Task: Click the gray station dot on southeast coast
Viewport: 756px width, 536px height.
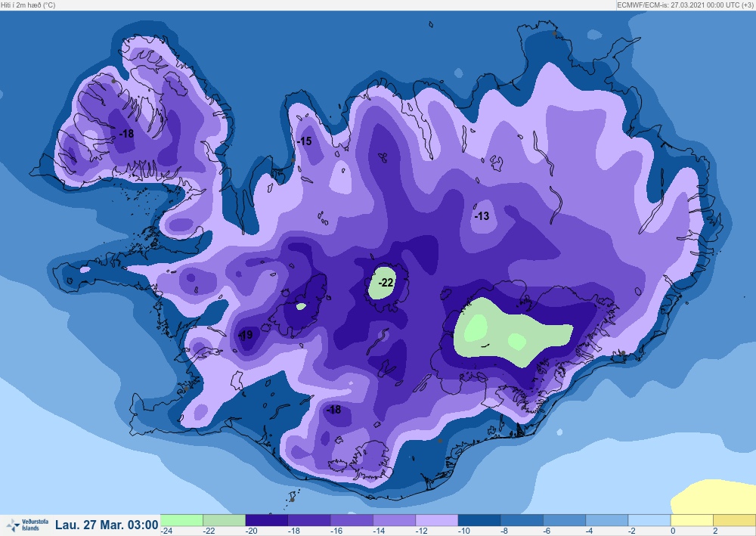Action: (x=623, y=353)
